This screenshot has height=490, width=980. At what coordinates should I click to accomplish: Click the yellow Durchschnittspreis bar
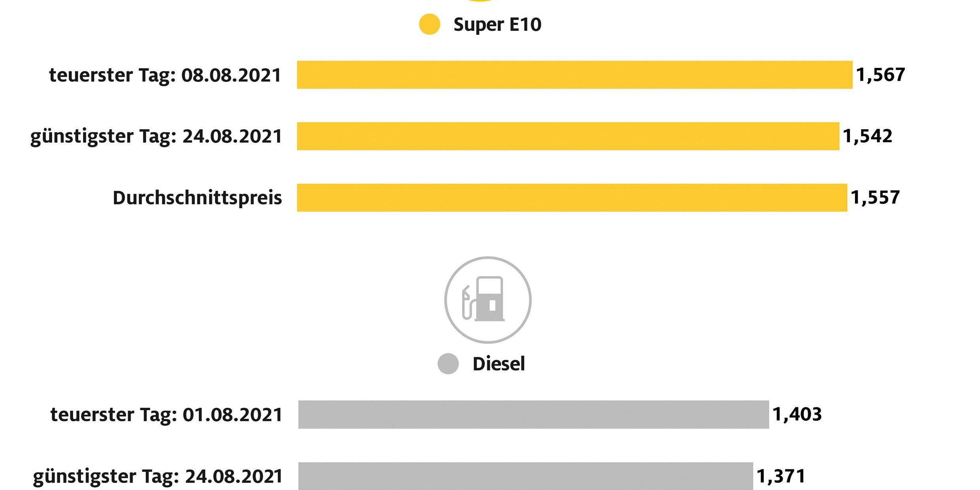coord(572,198)
